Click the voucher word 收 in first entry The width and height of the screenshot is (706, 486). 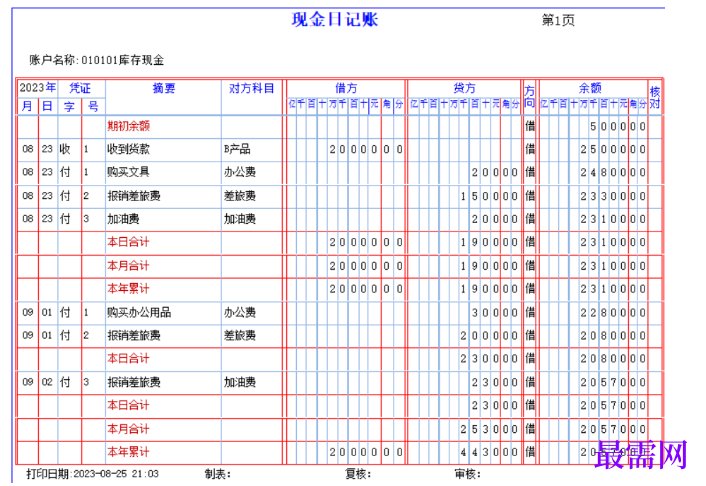(65, 149)
